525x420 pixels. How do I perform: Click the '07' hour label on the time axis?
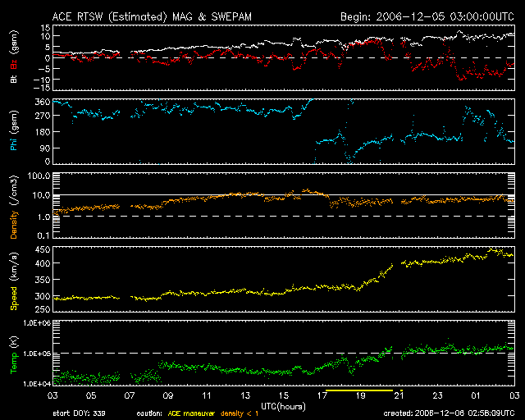(130, 396)
